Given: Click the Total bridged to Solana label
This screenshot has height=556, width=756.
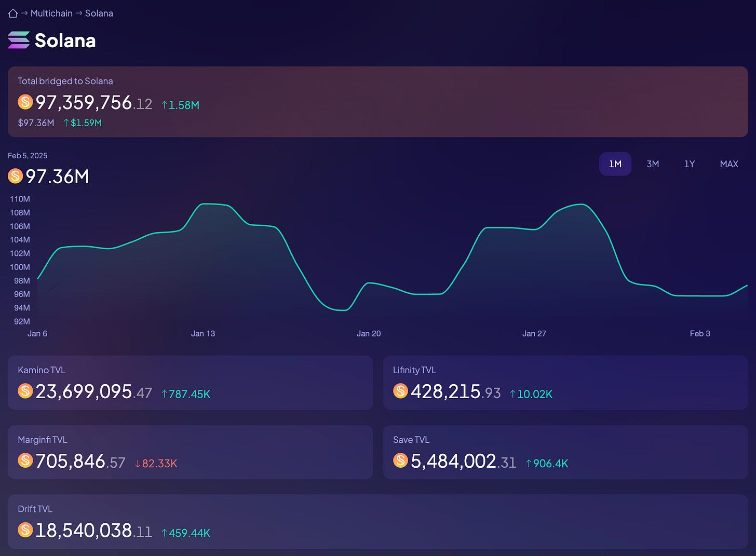Looking at the screenshot, I should 65,81.
